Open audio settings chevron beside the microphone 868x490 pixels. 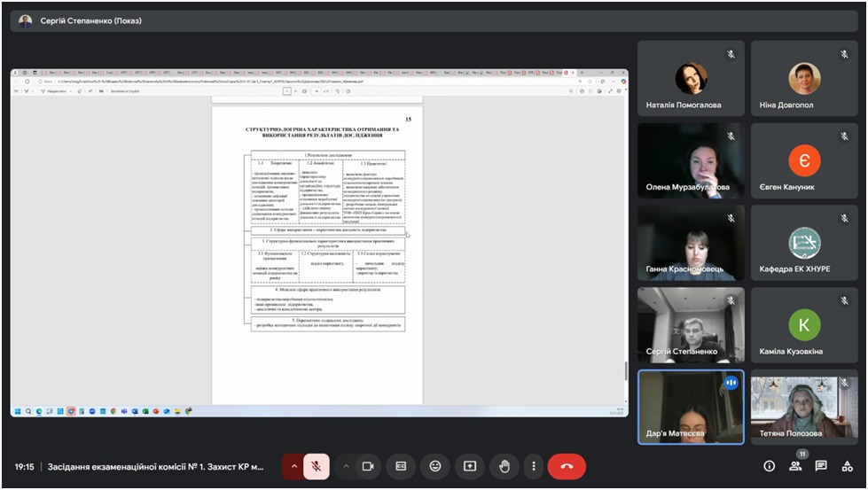293,466
